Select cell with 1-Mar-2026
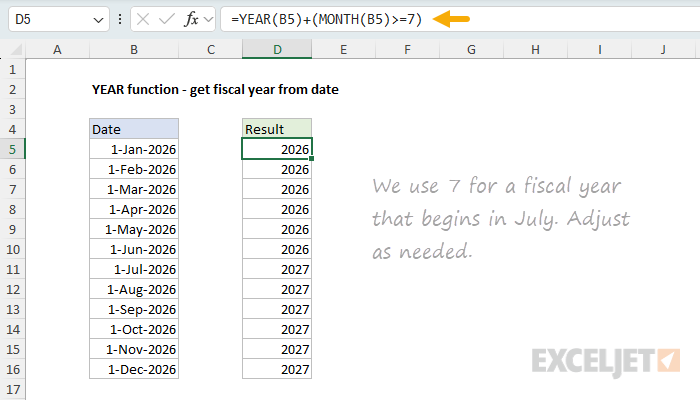The height and width of the screenshot is (400, 700). point(134,190)
